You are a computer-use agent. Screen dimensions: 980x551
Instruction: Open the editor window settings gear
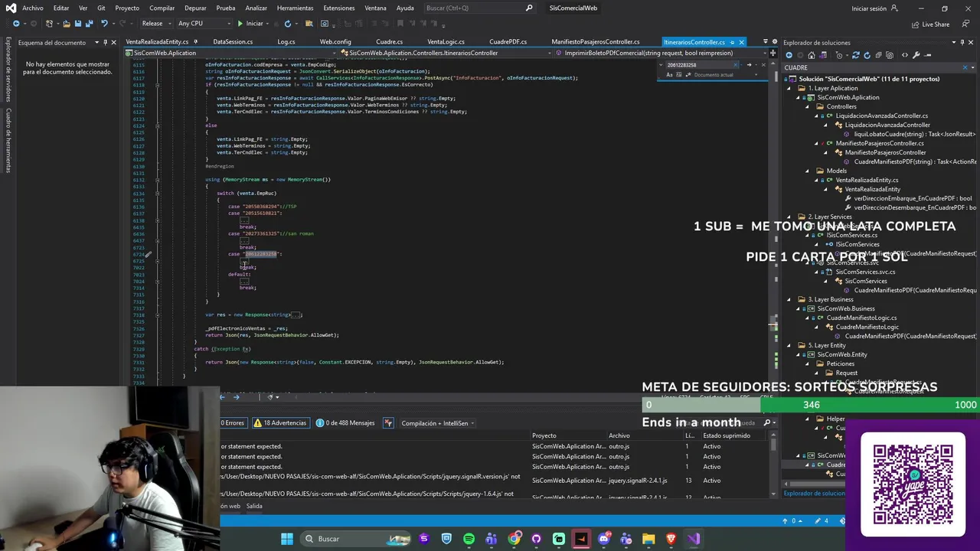point(775,42)
